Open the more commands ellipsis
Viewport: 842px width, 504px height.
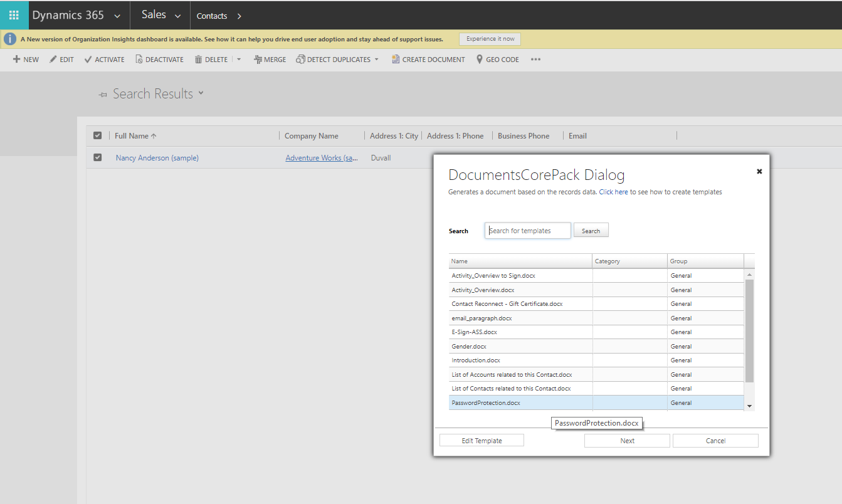[x=535, y=60]
